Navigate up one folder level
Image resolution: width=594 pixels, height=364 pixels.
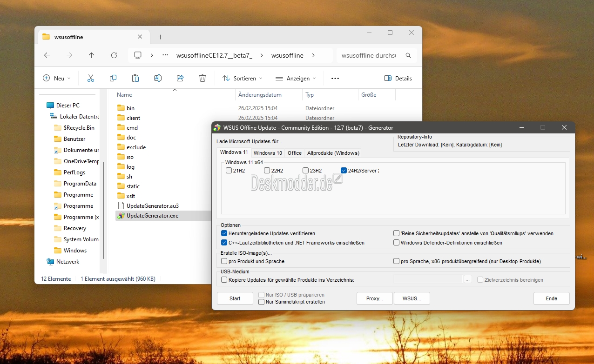[x=92, y=55]
